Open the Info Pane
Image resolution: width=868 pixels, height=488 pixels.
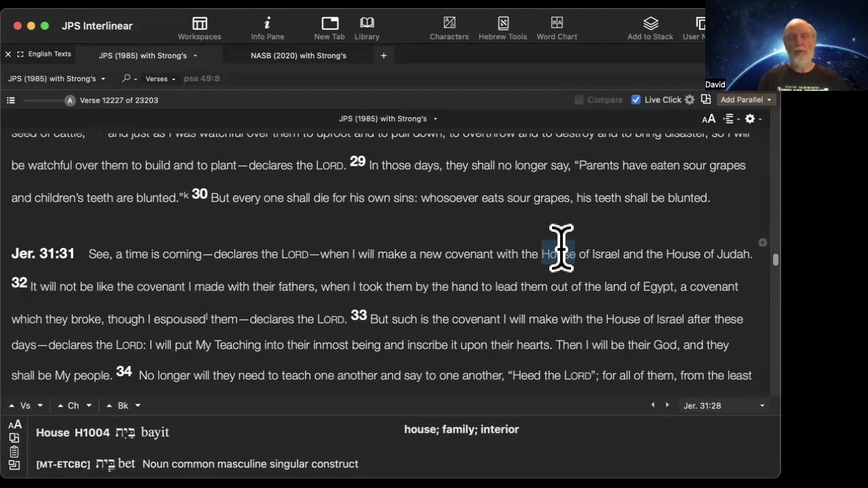click(x=267, y=28)
